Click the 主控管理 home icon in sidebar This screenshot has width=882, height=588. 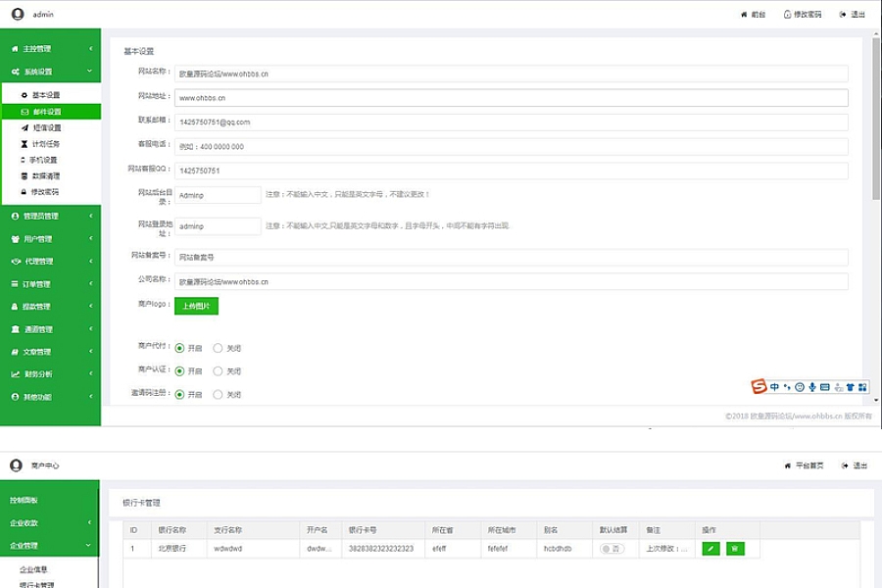15,49
